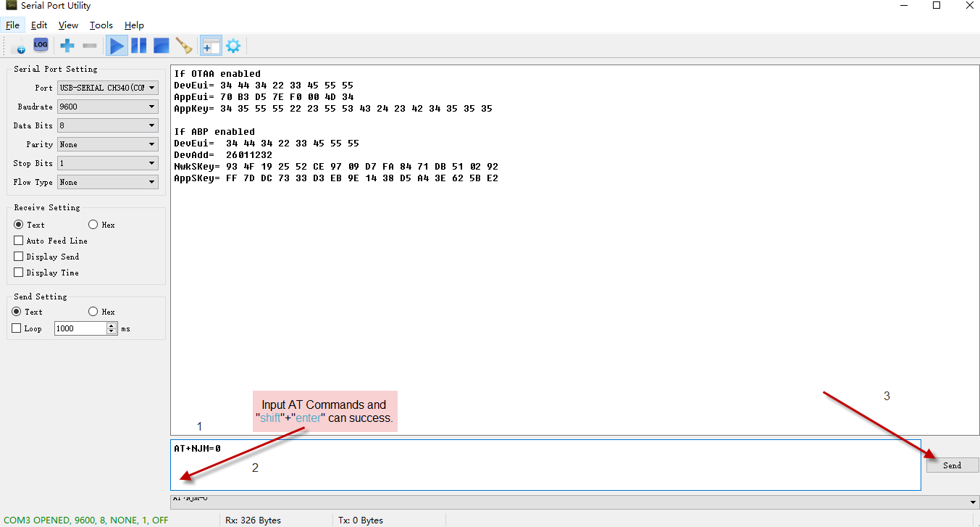Enable the Display Send checkbox
This screenshot has width=980, height=527.
19,257
